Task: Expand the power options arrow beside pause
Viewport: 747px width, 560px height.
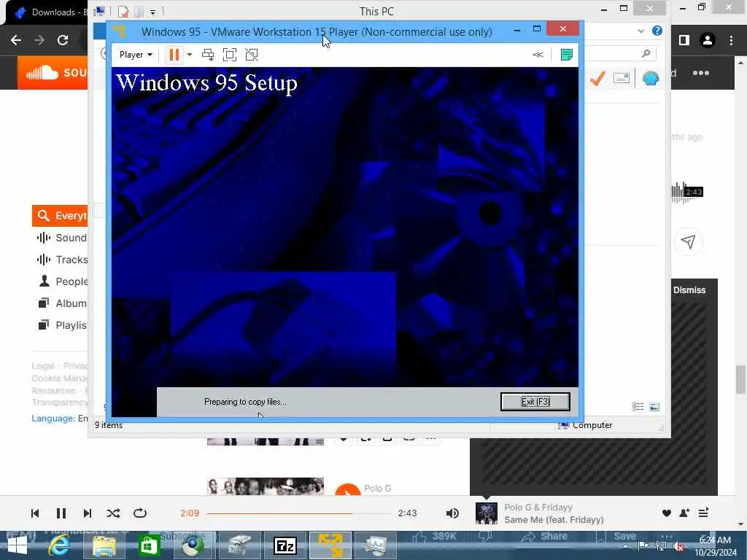Action: (x=190, y=55)
